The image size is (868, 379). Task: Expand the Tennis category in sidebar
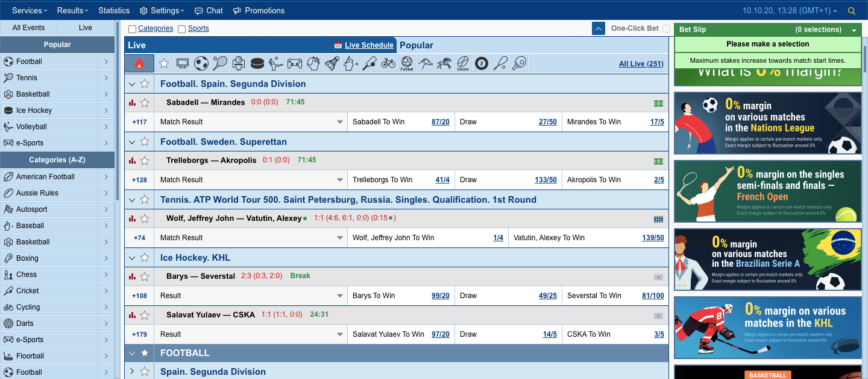coord(105,78)
